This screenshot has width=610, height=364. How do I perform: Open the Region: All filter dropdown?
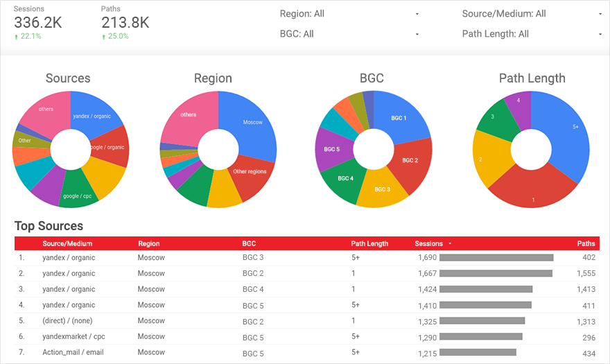349,14
